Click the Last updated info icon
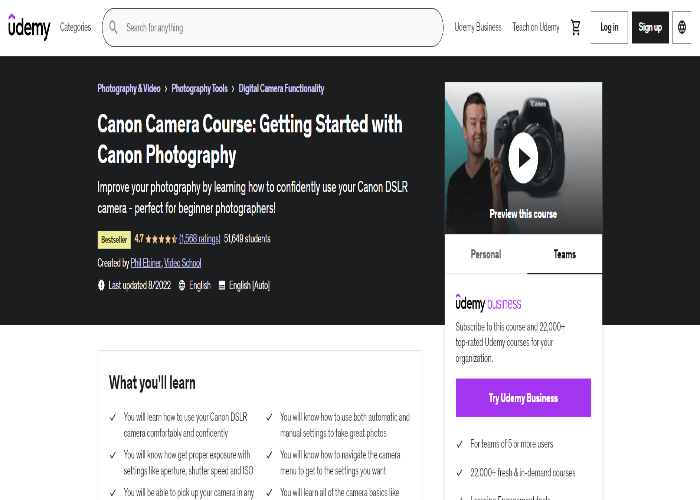700x500 pixels. [101, 285]
